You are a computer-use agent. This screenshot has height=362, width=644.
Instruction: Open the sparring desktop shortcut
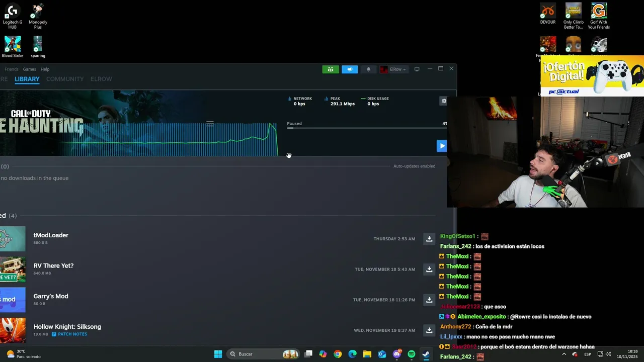(x=38, y=47)
